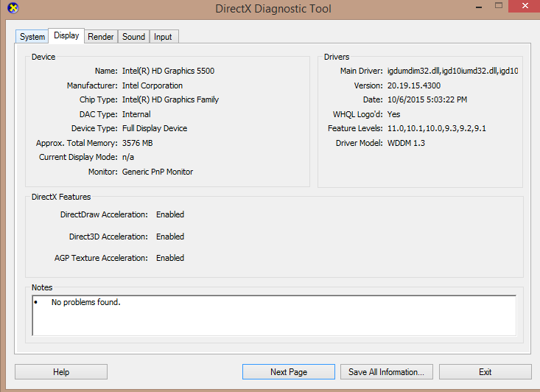This screenshot has width=540, height=392.
Task: Click the Help button
Action: click(61, 372)
